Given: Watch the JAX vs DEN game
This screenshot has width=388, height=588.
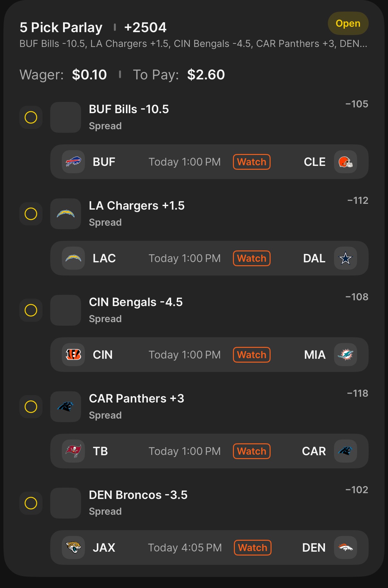Looking at the screenshot, I should click(253, 547).
